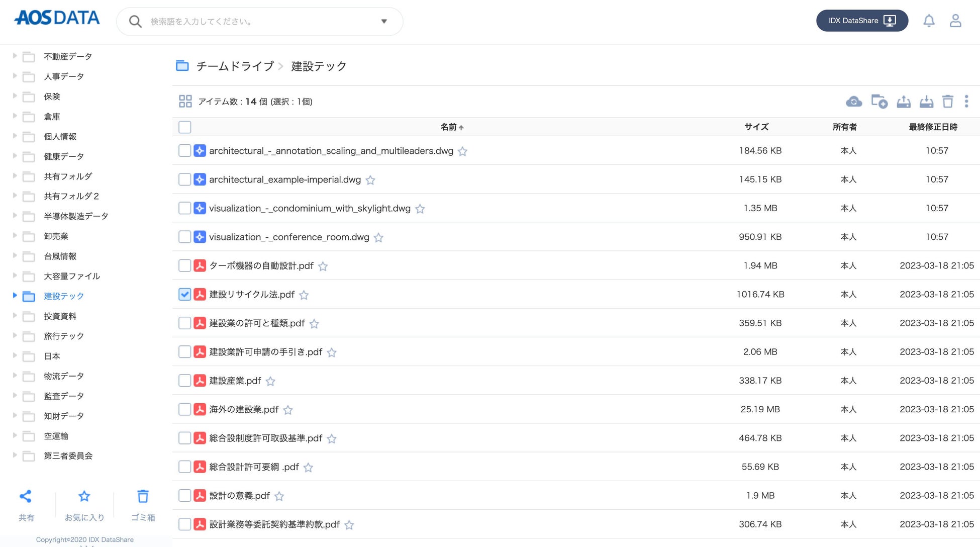Click the IDX DataShare button
The width and height of the screenshot is (980, 547).
[x=861, y=21]
